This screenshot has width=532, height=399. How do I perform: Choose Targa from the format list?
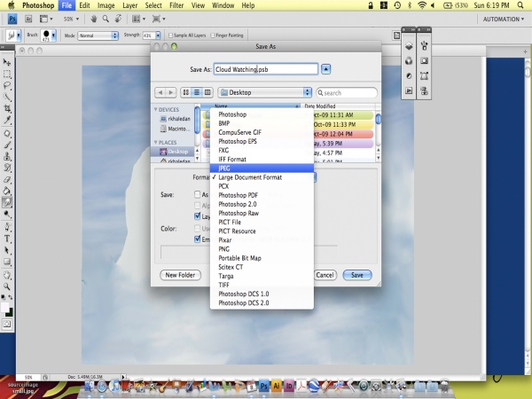(x=262, y=276)
